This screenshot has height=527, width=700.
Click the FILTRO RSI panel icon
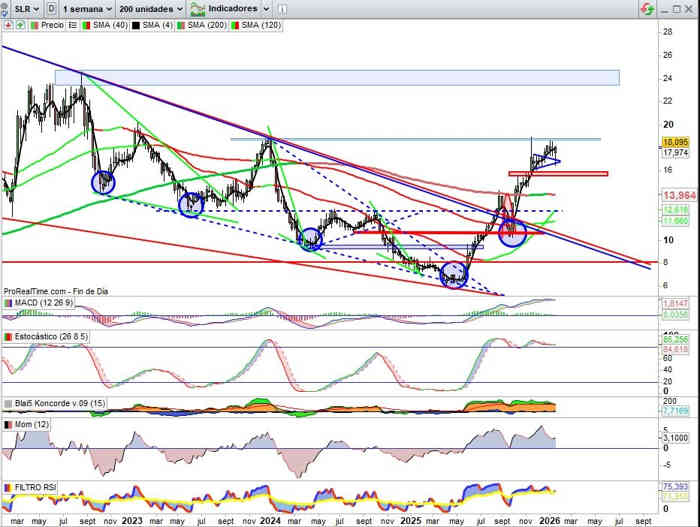(x=8, y=487)
